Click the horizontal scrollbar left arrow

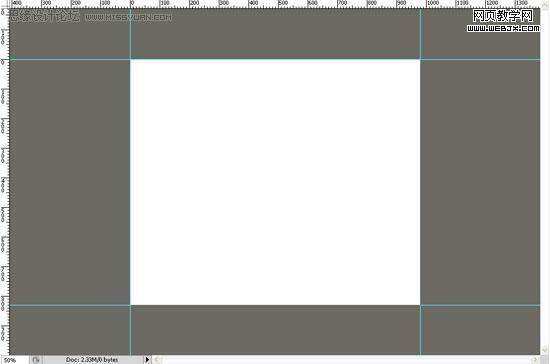157,359
